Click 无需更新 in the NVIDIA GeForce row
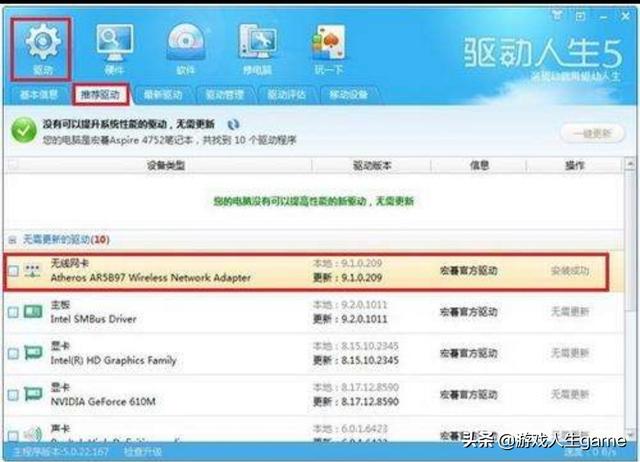The width and height of the screenshot is (640, 462). coord(570,394)
